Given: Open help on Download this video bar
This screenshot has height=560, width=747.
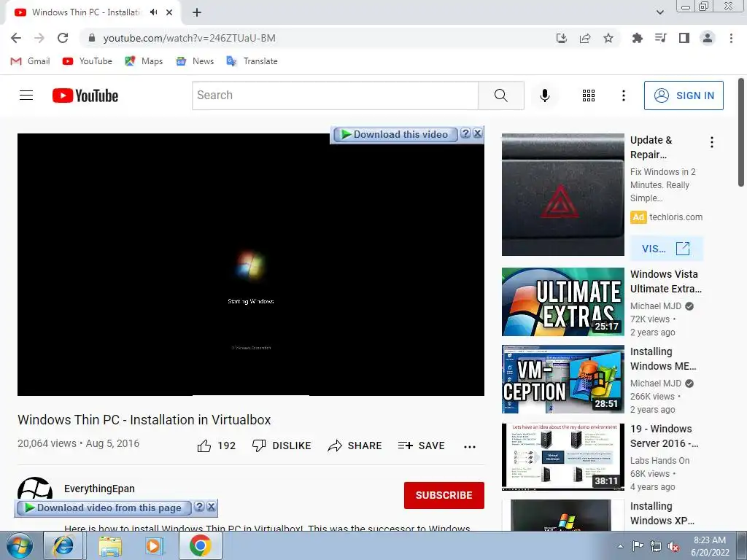Looking at the screenshot, I should coord(465,133).
